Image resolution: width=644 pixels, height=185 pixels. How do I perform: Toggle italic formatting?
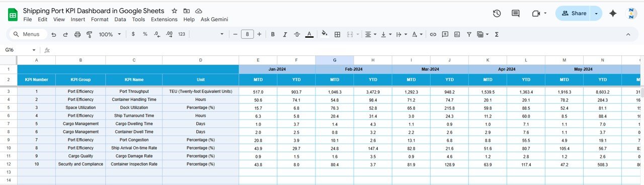pyautogui.click(x=285, y=34)
